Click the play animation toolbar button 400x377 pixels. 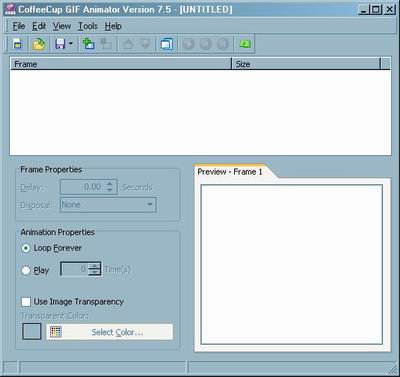point(188,44)
